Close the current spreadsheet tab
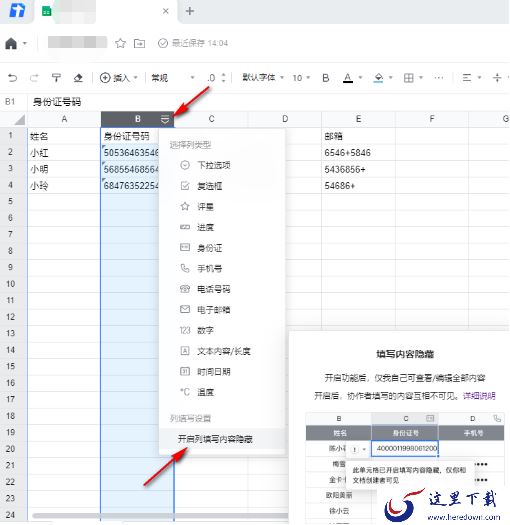 click(x=165, y=11)
